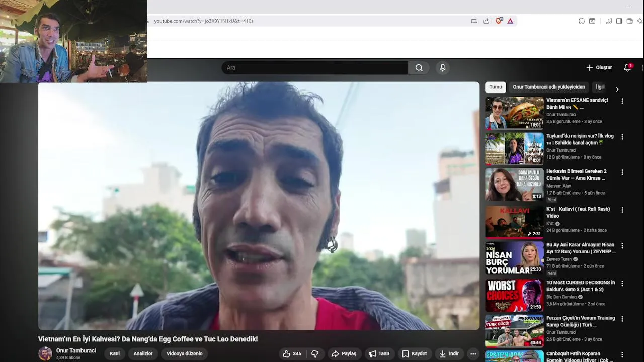The height and width of the screenshot is (362, 644).
Task: Click the webcam overlay in the corner
Action: [73, 41]
